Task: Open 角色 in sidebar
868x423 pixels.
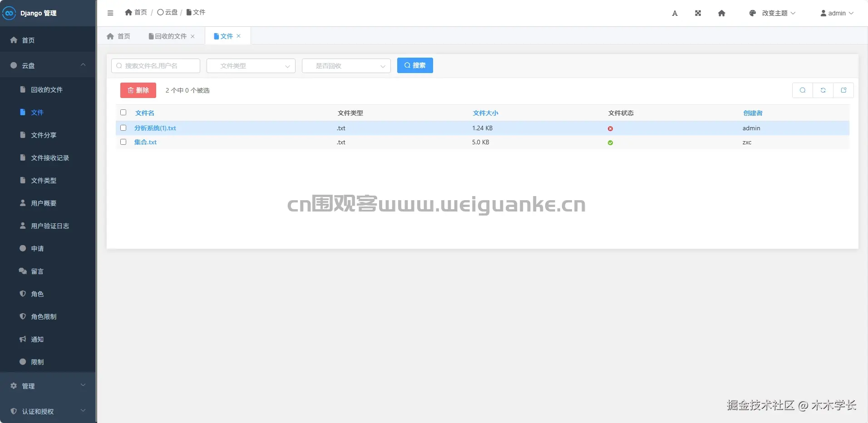Action: 48,294
